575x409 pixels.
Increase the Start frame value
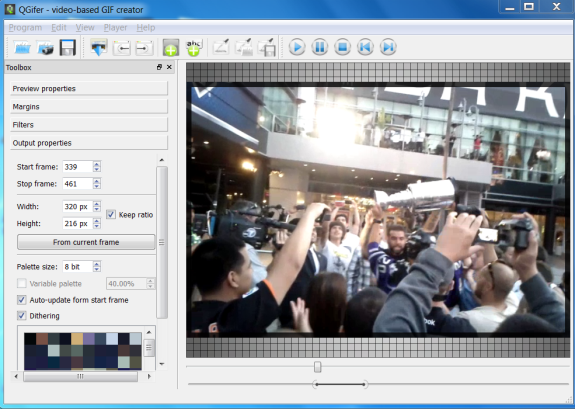tap(96, 164)
